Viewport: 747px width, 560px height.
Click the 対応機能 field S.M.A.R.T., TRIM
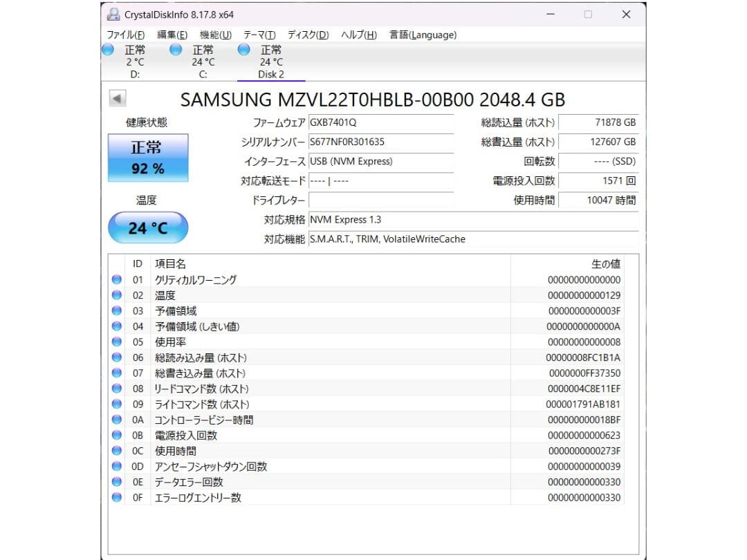point(473,239)
